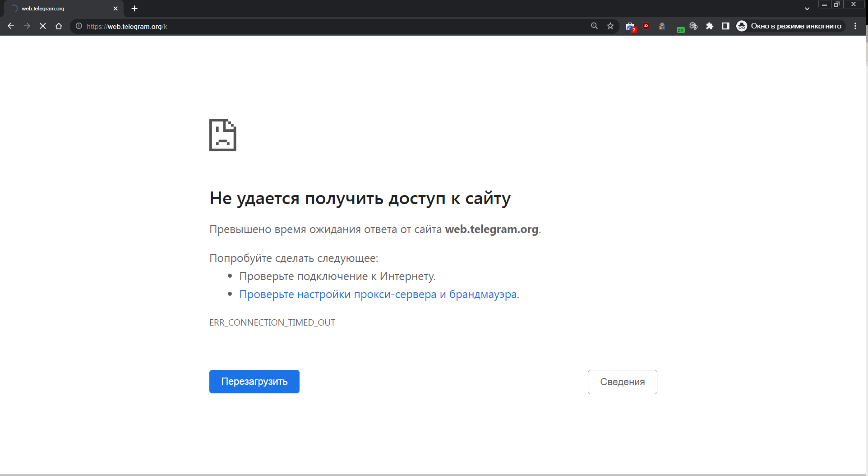Click the sad page error icon
Viewport: 868px width, 476px height.
(x=223, y=135)
